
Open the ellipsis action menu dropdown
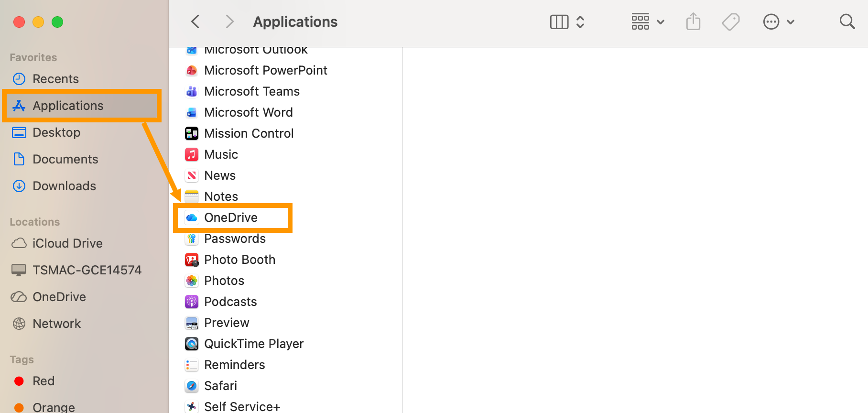(x=778, y=22)
